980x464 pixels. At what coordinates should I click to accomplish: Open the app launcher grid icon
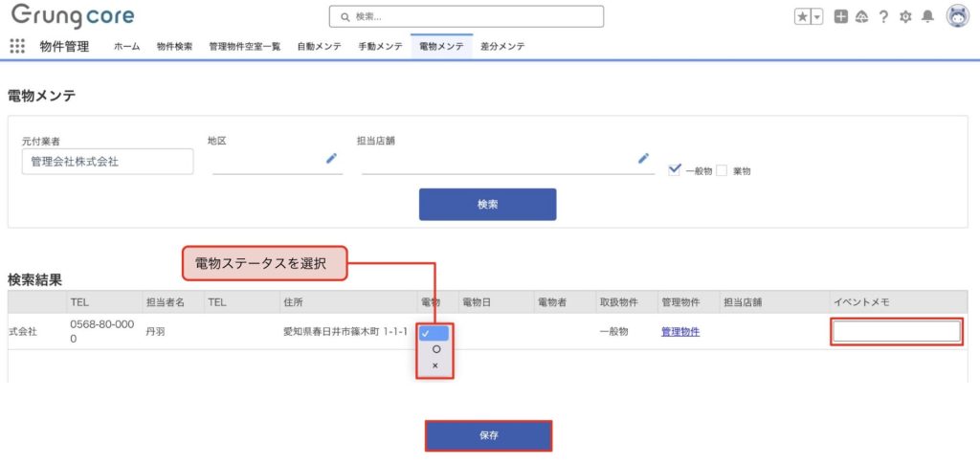coord(17,46)
